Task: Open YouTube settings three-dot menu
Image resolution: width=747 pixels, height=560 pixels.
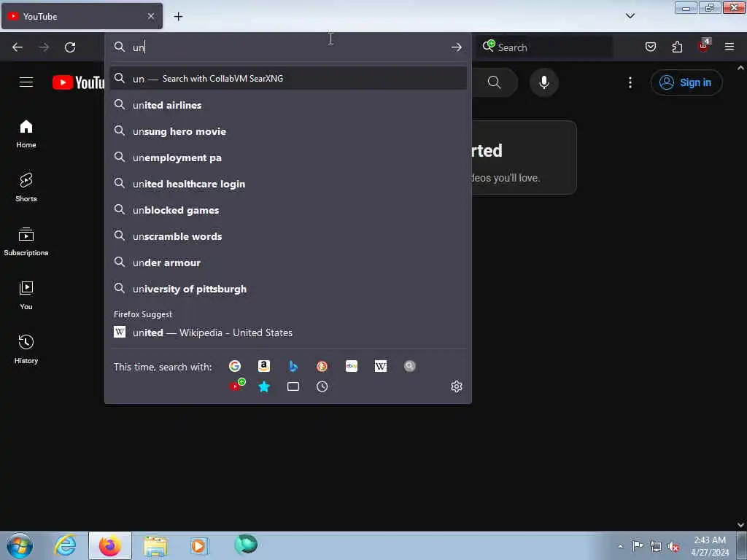Action: point(630,82)
